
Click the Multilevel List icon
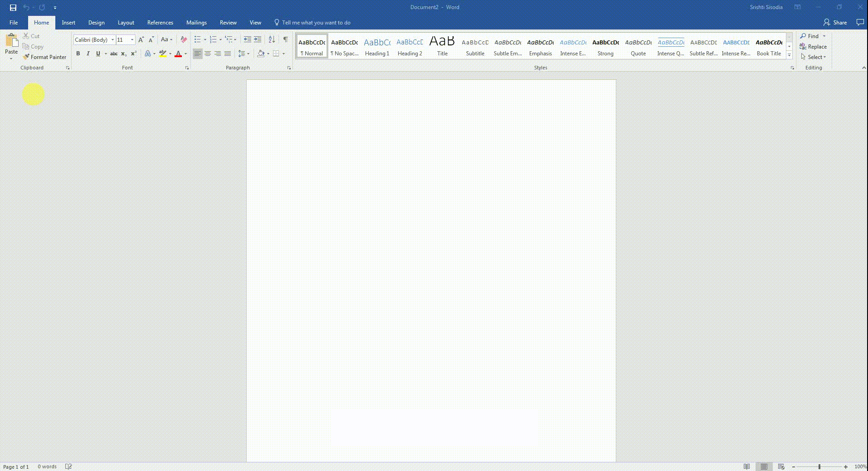click(229, 39)
